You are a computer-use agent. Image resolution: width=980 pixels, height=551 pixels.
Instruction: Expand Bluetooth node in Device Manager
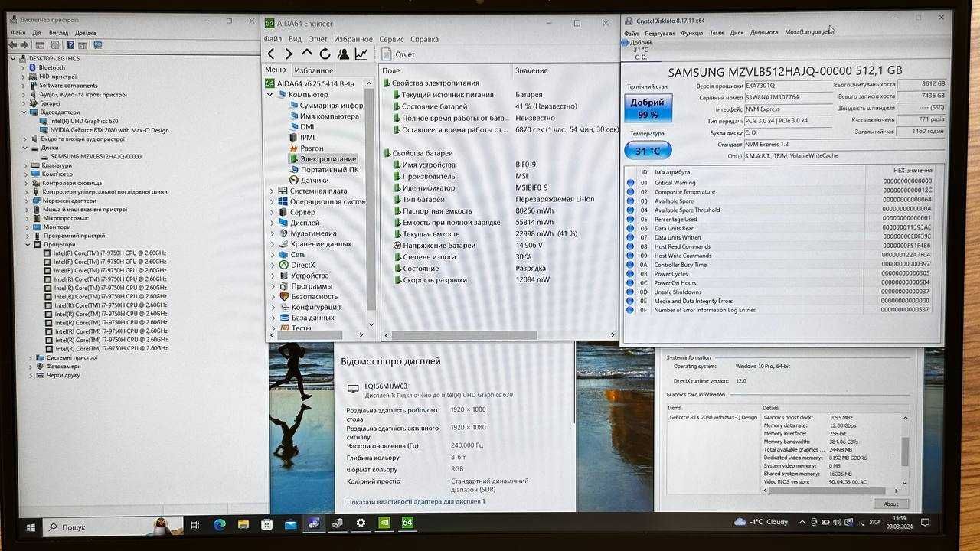[x=23, y=67]
